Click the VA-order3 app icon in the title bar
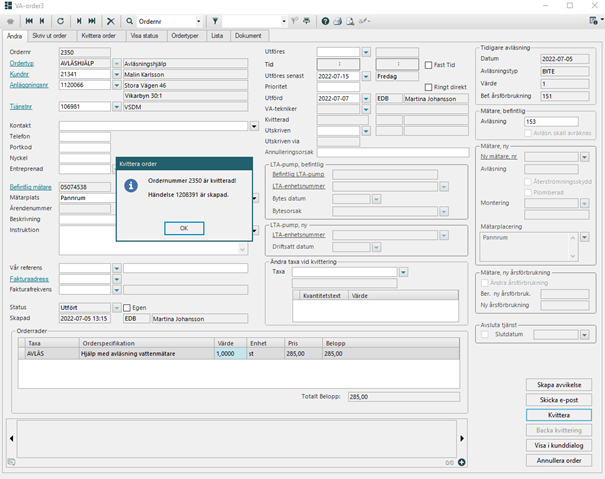The width and height of the screenshot is (605, 479). 8,5
